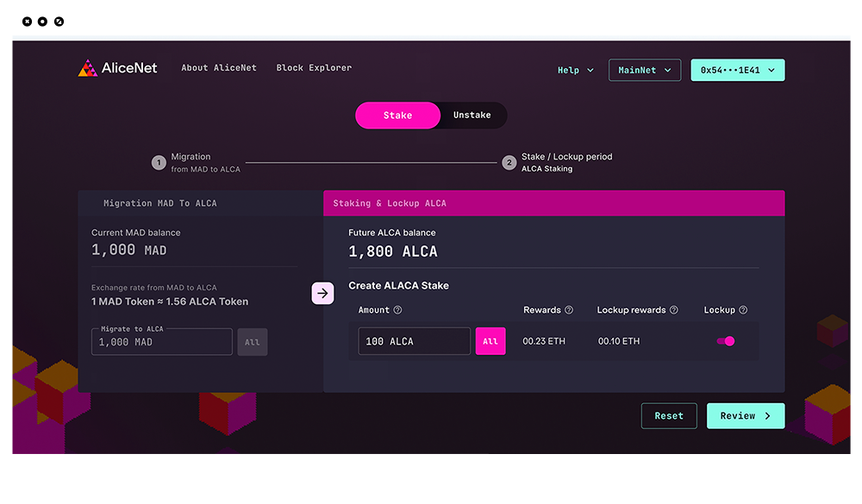
Task: Click the step 2 Stake / Lockup circle icon
Action: click(509, 163)
